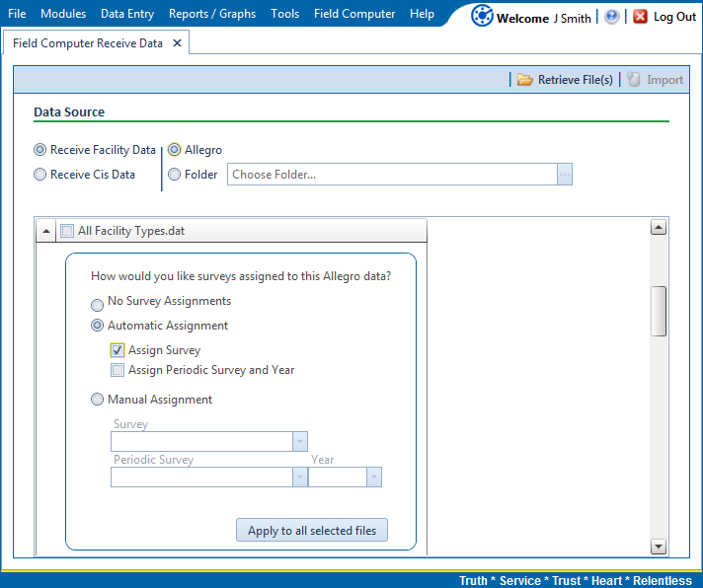The width and height of the screenshot is (703, 588).
Task: Click the folder browse ellipsis button
Action: (x=565, y=175)
